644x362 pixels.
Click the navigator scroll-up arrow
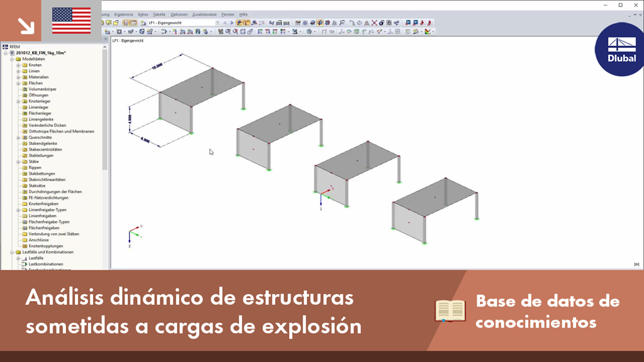pos(105,47)
